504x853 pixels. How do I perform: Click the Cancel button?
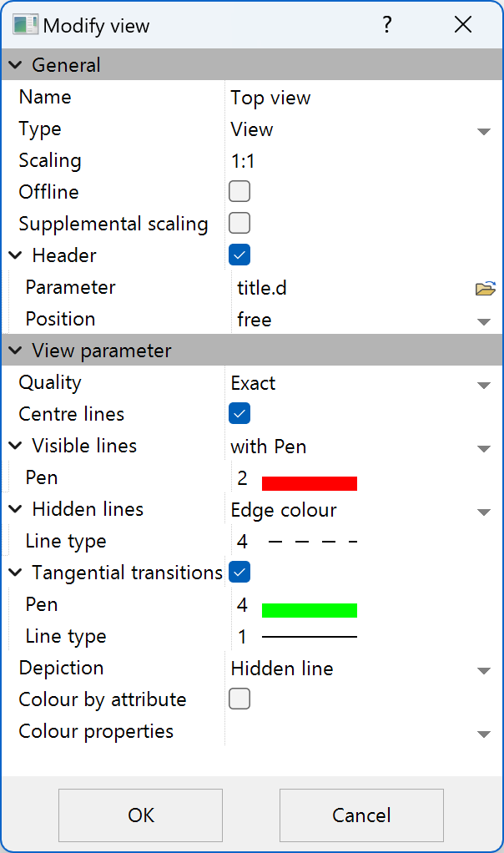361,815
